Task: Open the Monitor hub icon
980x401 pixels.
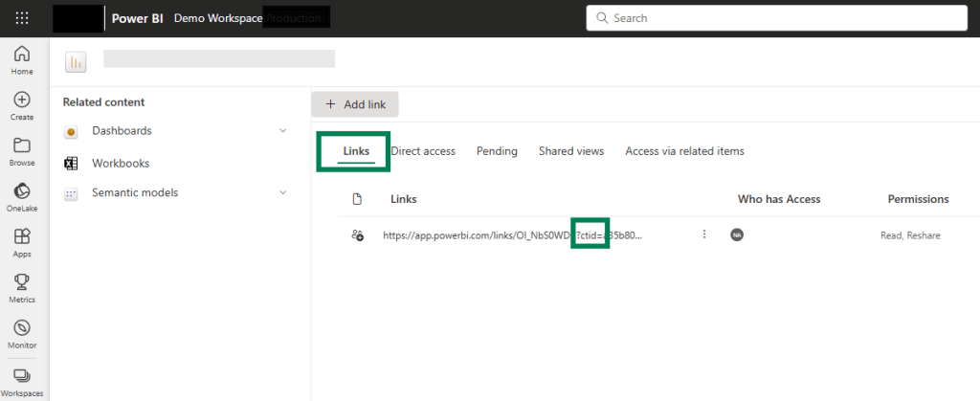Action: (x=22, y=333)
